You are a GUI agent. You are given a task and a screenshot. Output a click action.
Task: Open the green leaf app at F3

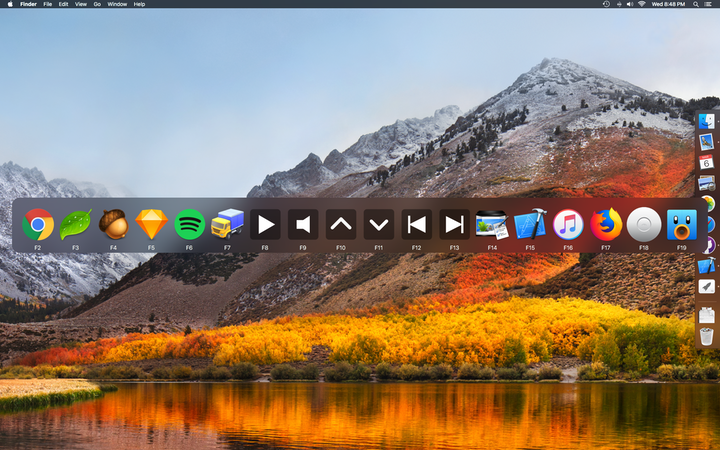pos(75,224)
